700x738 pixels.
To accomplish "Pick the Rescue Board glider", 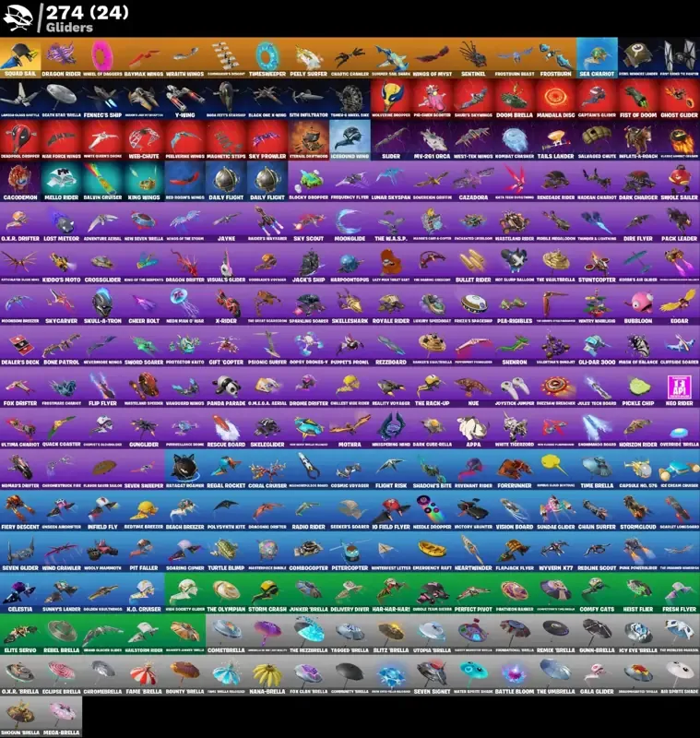I will click(226, 428).
